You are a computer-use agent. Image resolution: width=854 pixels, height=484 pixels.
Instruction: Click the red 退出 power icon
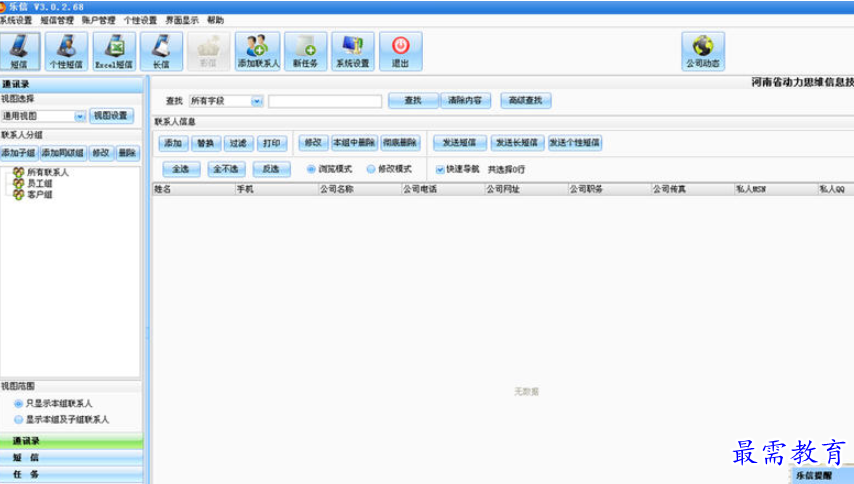pyautogui.click(x=400, y=51)
